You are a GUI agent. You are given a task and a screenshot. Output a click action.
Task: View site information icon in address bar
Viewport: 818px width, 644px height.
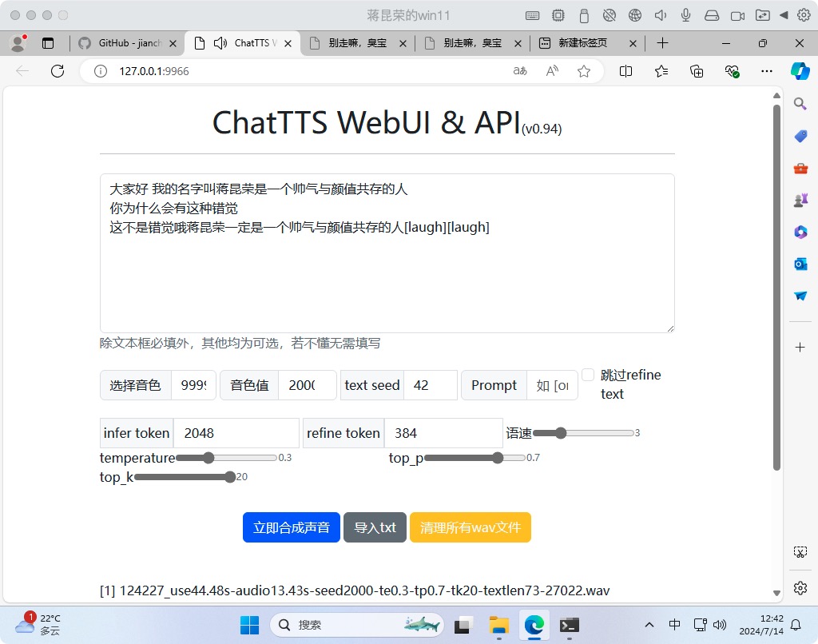pyautogui.click(x=100, y=71)
